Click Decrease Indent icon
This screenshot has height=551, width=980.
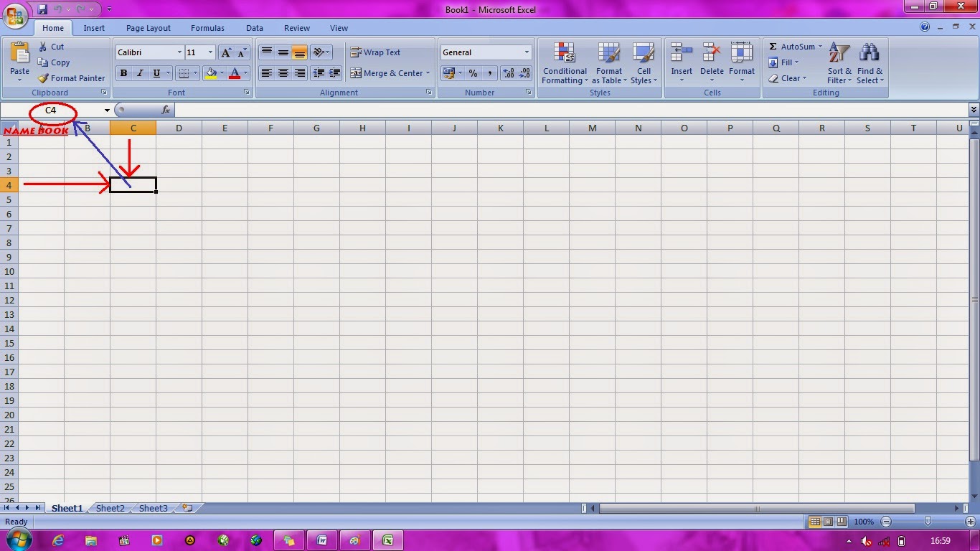pos(319,73)
